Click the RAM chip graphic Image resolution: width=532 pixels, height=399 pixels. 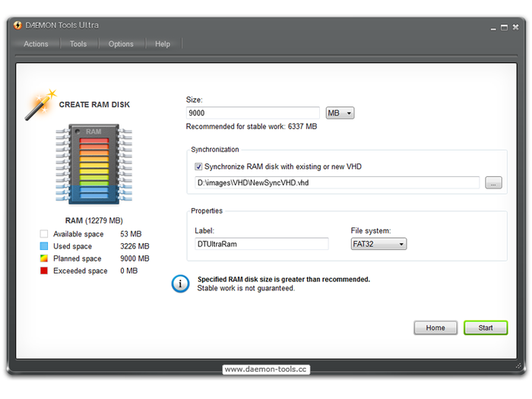coord(94,164)
